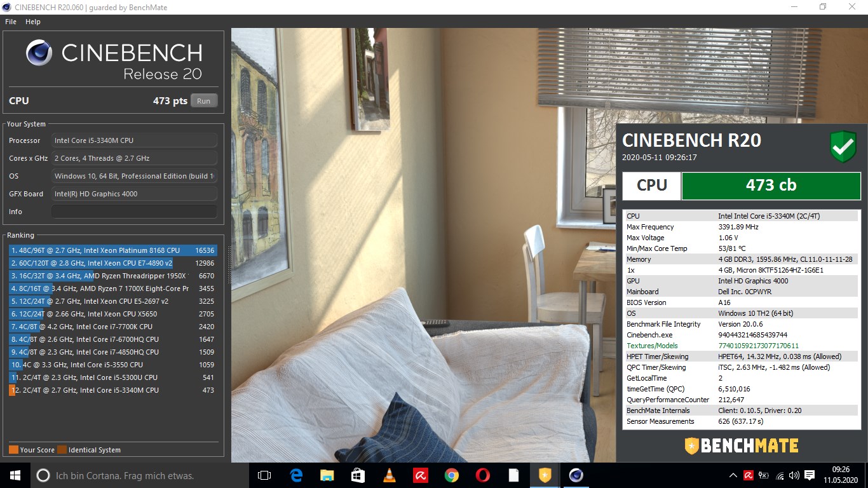The height and width of the screenshot is (488, 868).
Task: Launch Opera browser from the taskbar
Action: 482,475
